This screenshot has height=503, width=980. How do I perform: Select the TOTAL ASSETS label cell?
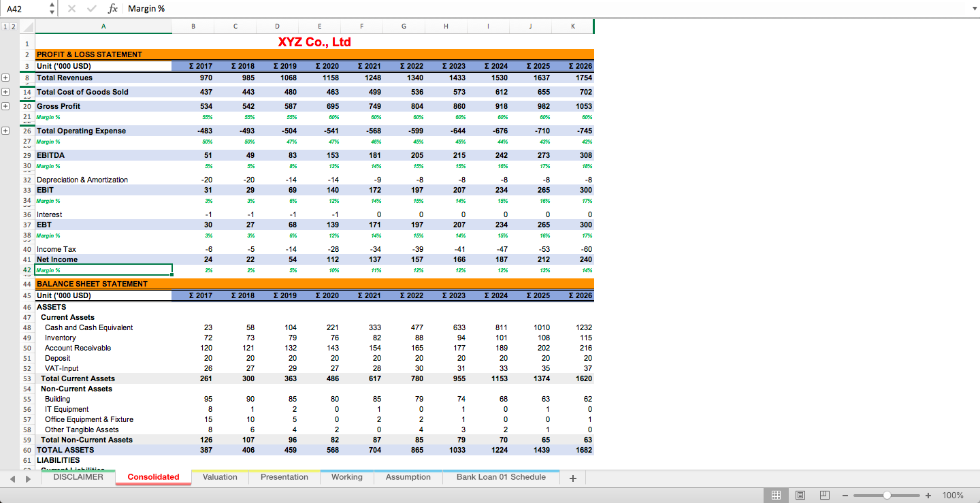[103, 450]
